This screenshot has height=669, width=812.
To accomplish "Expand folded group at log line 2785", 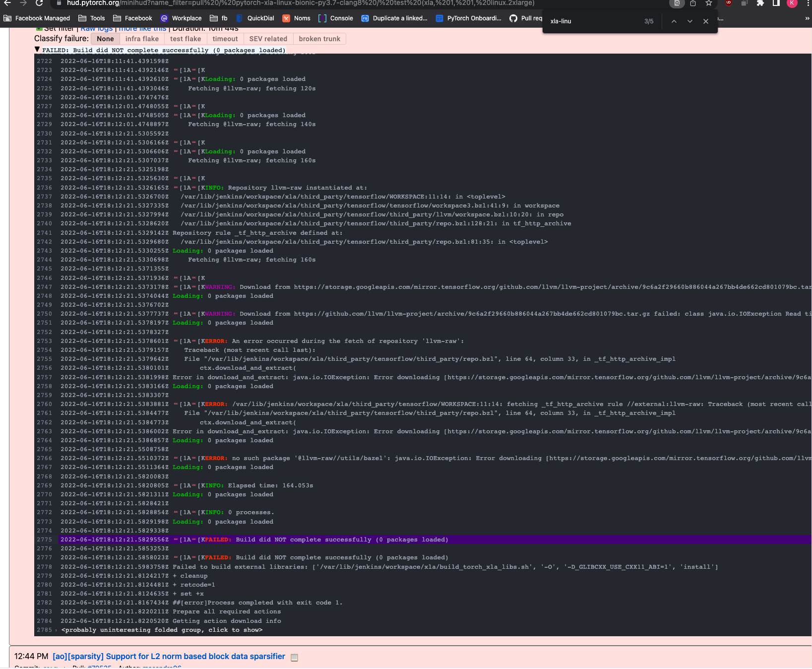I will coord(162,630).
